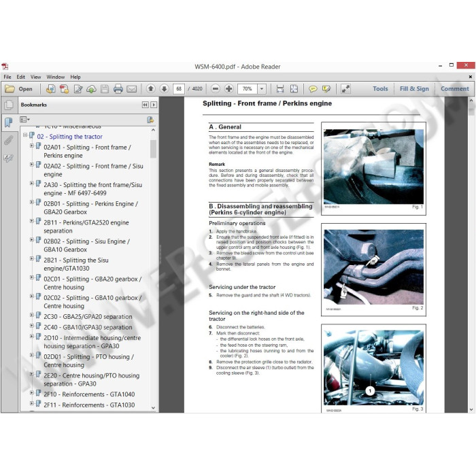Click the email envelope icon

click(x=131, y=89)
